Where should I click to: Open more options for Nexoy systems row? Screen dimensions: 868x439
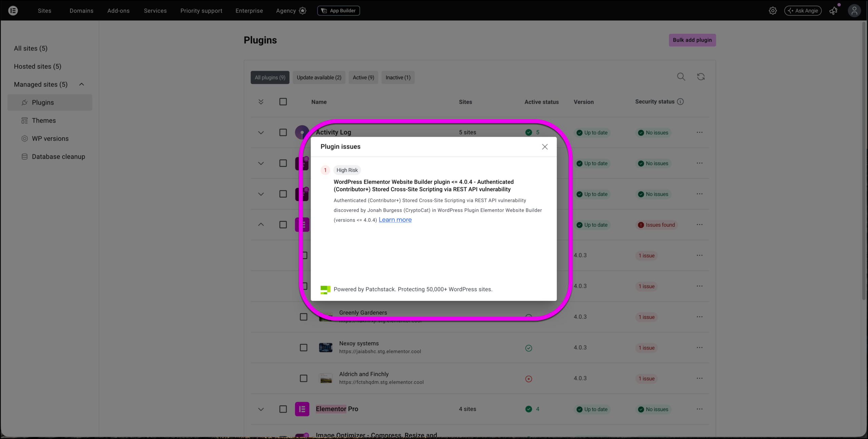pos(699,348)
